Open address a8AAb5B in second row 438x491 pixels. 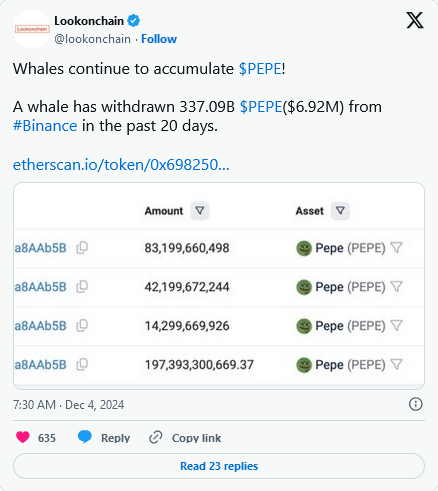(x=41, y=287)
